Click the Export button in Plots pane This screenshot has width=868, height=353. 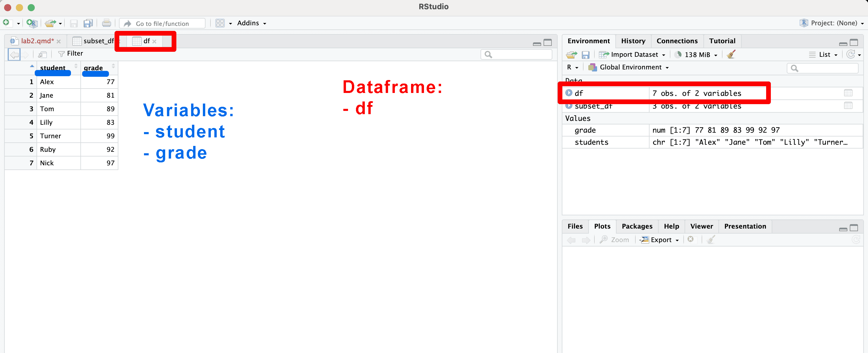coord(660,239)
